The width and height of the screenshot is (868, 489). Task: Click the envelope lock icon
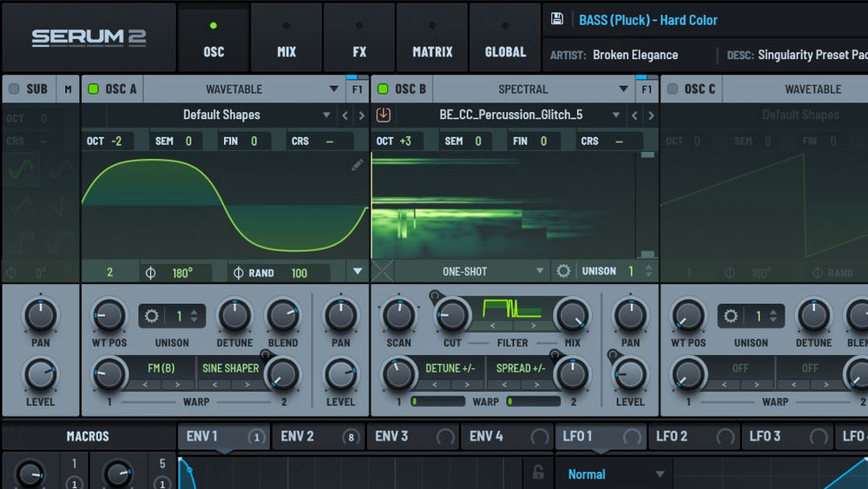(x=537, y=472)
